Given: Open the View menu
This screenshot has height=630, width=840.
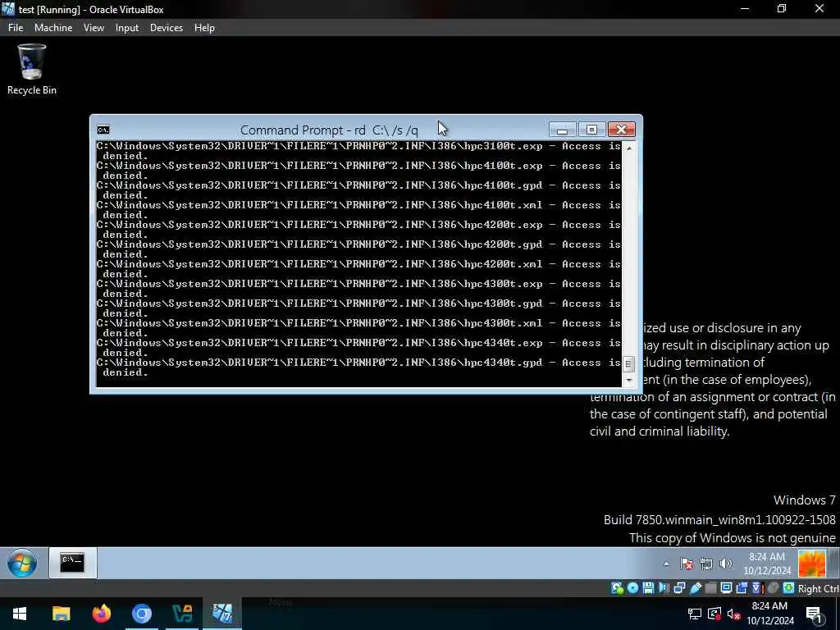Looking at the screenshot, I should [x=94, y=28].
